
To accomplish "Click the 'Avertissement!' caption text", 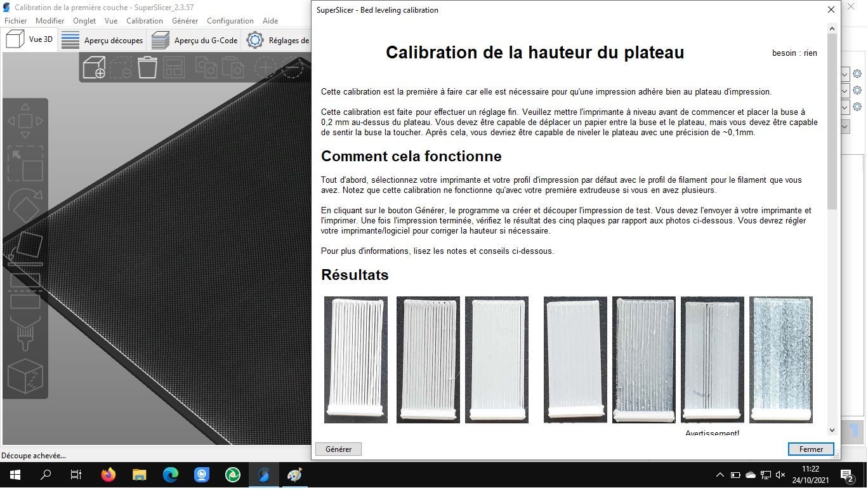I will 712,433.
